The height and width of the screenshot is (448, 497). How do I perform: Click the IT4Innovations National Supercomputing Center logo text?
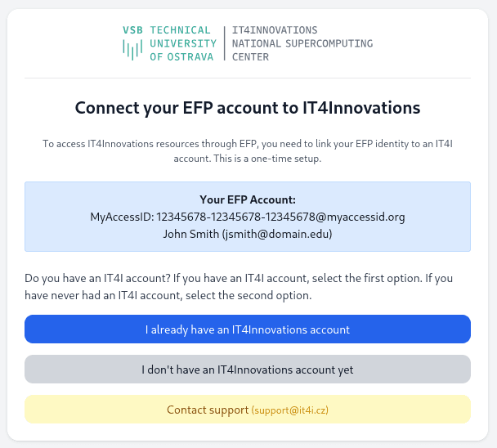pyautogui.click(x=302, y=43)
